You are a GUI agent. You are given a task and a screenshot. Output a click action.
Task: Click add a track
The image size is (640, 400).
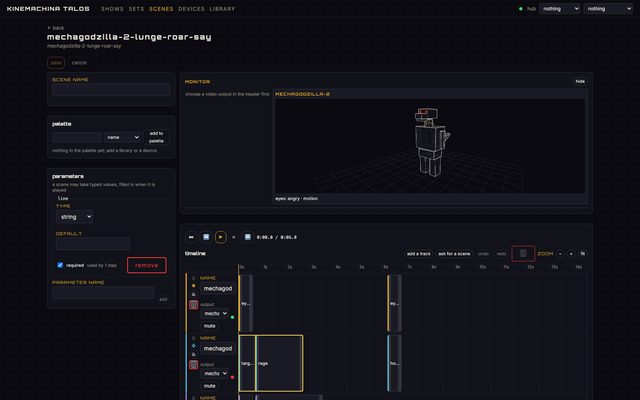coord(419,254)
